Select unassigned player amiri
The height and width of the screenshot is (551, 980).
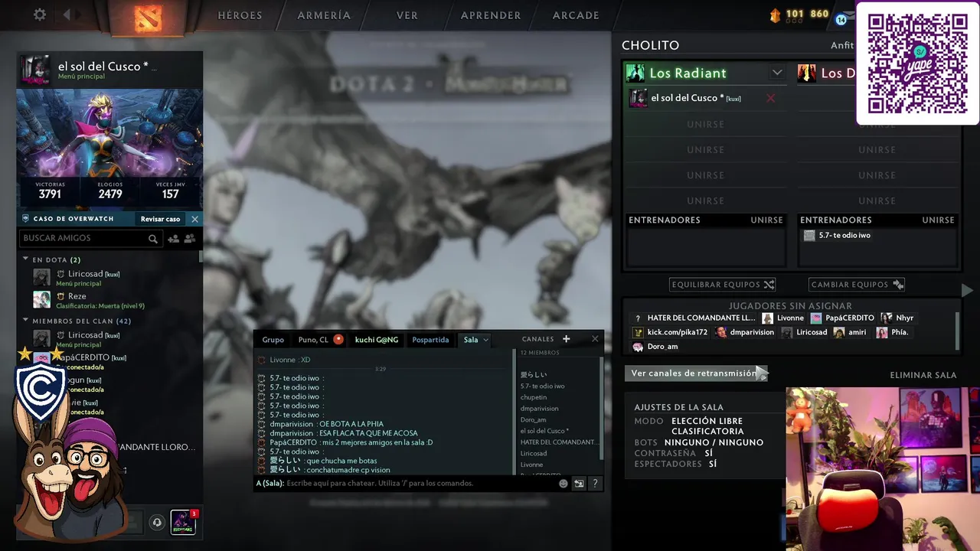(x=850, y=332)
